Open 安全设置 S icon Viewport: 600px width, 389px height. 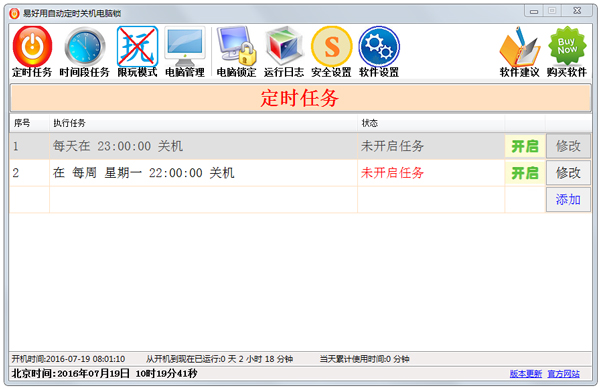tap(331, 52)
